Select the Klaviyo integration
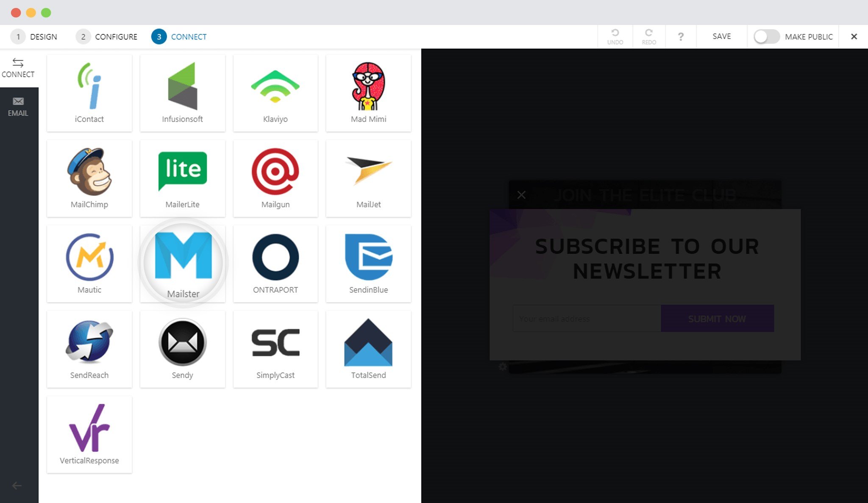868x503 pixels. click(275, 93)
